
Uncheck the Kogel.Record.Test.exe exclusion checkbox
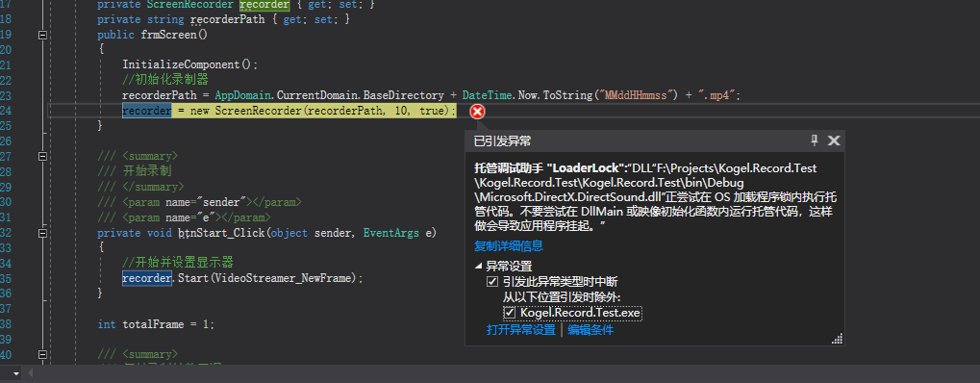[510, 313]
